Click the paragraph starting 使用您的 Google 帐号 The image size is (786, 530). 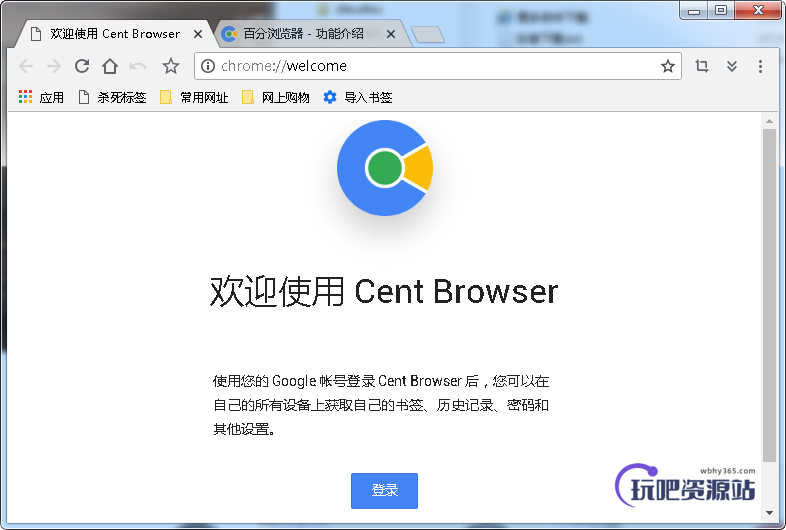click(381, 405)
